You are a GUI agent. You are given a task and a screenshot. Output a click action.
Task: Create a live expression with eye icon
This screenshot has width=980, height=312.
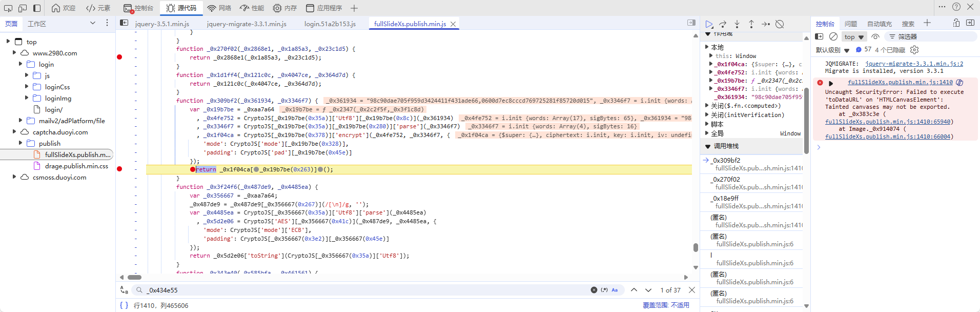(x=875, y=36)
